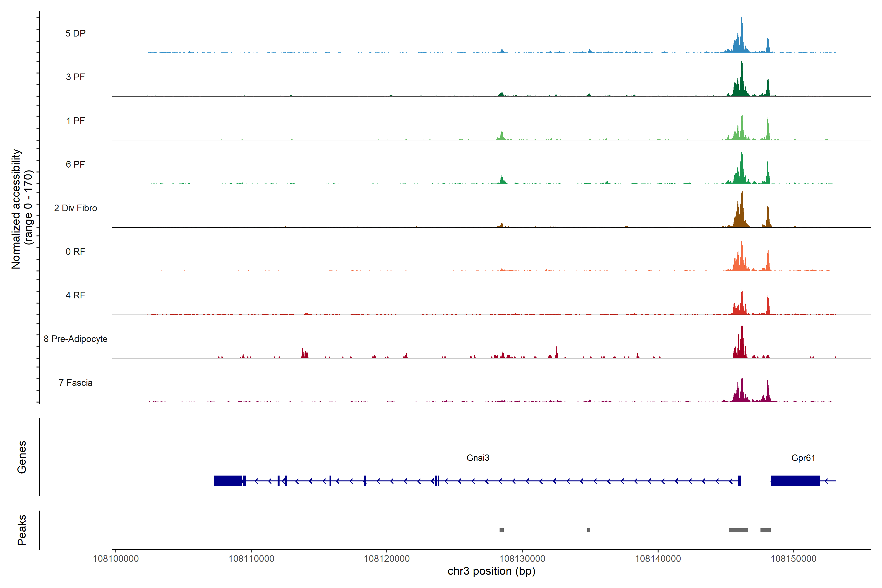
Task: Click the Gpr61 gene name label
Action: pyautogui.click(x=803, y=458)
